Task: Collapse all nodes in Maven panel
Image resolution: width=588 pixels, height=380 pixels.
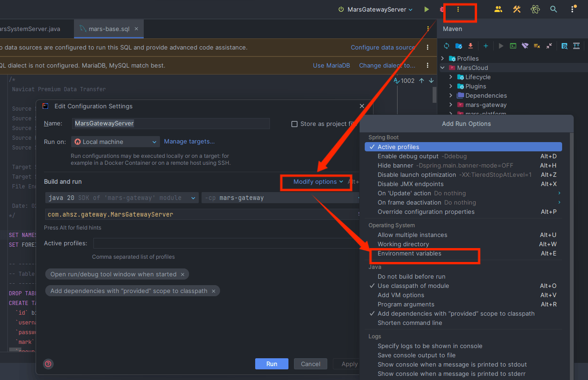Action: (549, 46)
